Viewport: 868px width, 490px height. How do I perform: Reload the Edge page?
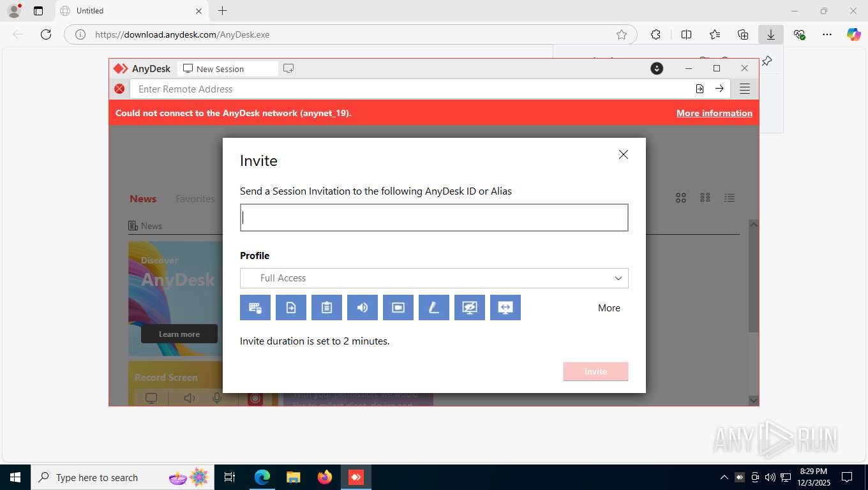(46, 34)
